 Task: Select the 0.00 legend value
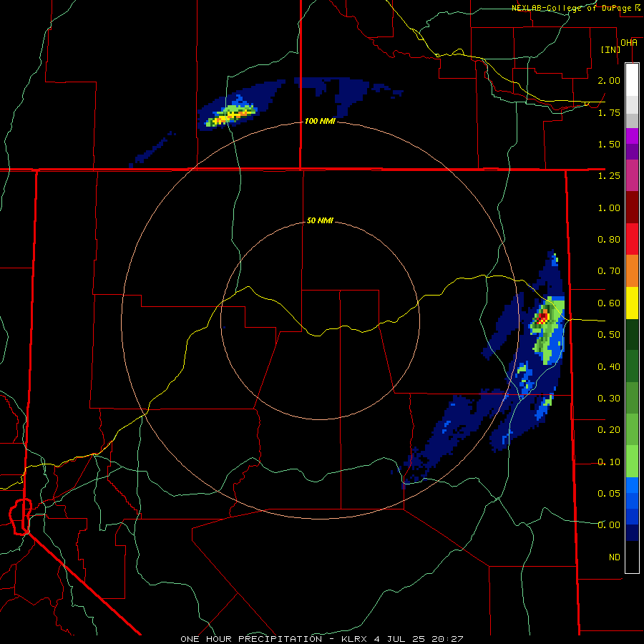[x=609, y=525]
